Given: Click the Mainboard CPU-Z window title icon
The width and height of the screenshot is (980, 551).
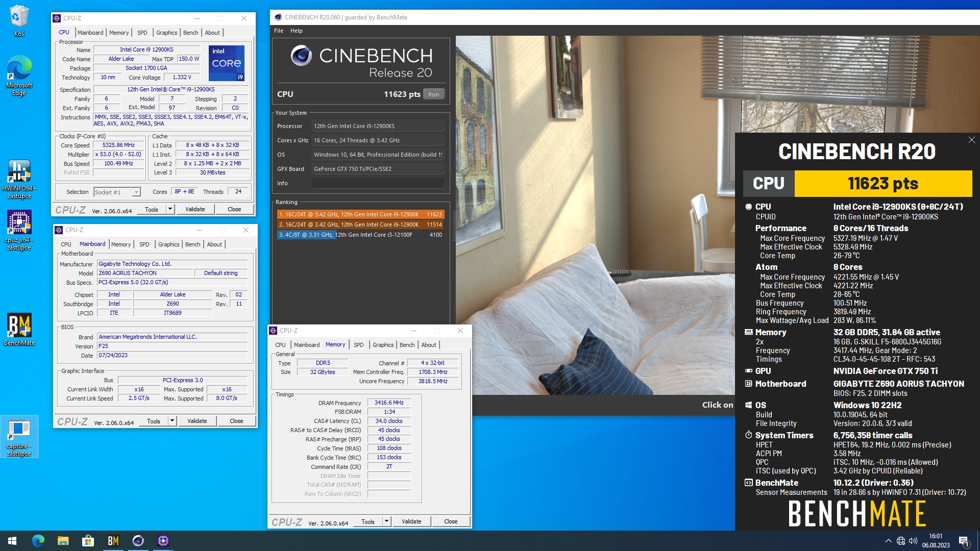Looking at the screenshot, I should tap(59, 230).
